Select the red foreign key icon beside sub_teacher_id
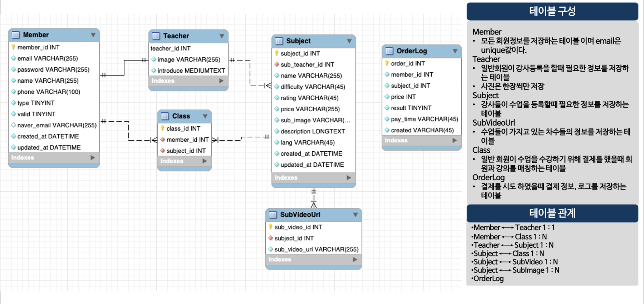The height and width of the screenshot is (304, 644). 277,64
